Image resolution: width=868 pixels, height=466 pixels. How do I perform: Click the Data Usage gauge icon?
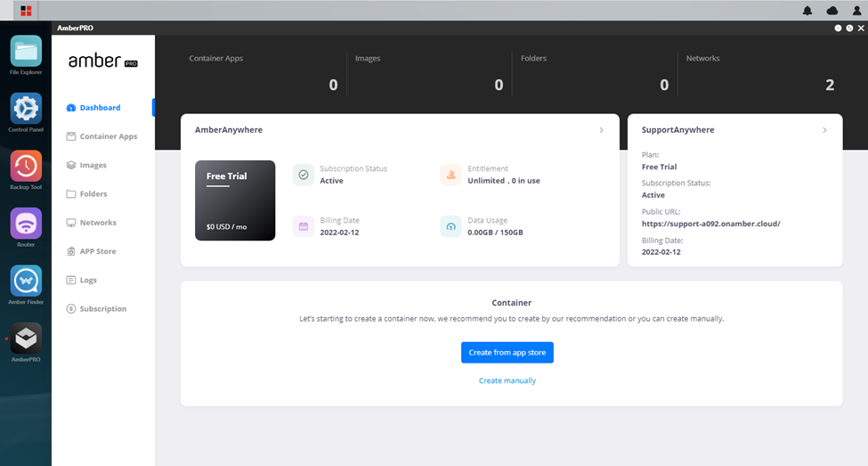point(450,226)
